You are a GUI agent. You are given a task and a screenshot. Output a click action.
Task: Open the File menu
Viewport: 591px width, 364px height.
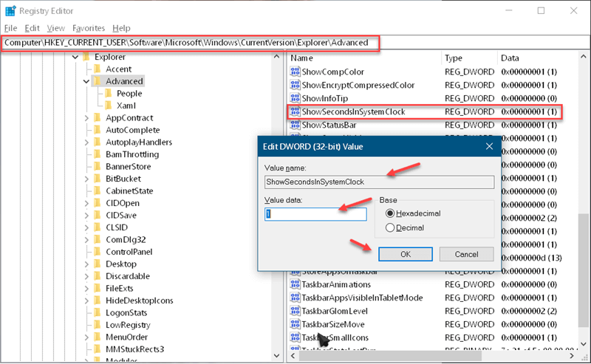tap(10, 28)
